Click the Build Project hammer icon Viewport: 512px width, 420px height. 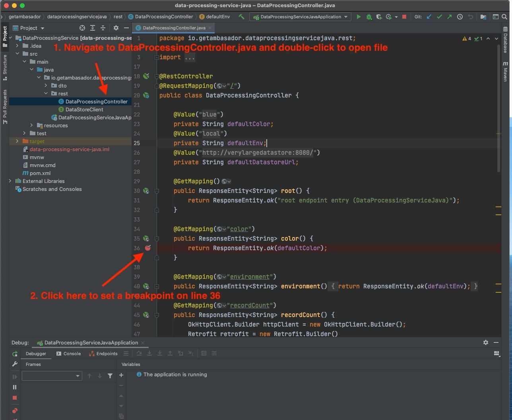click(241, 17)
